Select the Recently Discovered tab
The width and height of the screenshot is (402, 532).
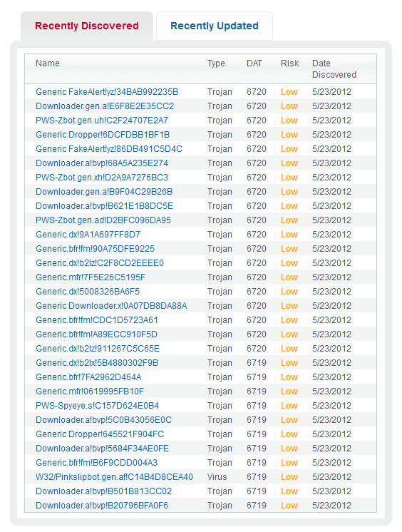click(x=87, y=26)
